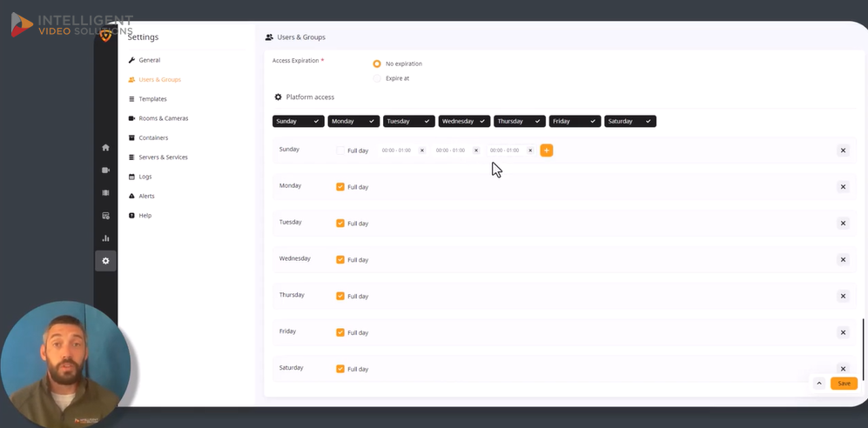Click the warning triangle icon beside Alerts
868x428 pixels.
[x=131, y=196]
